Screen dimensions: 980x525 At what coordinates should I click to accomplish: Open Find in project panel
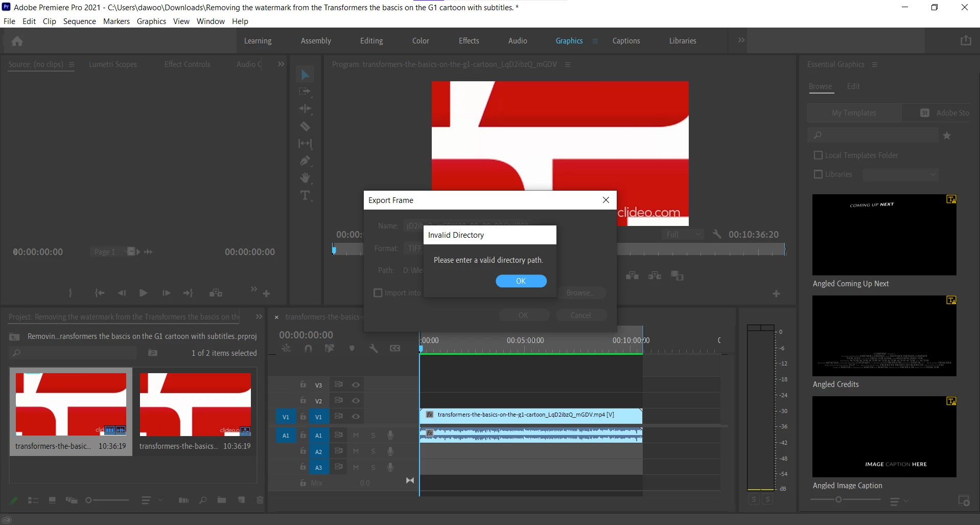(203, 500)
